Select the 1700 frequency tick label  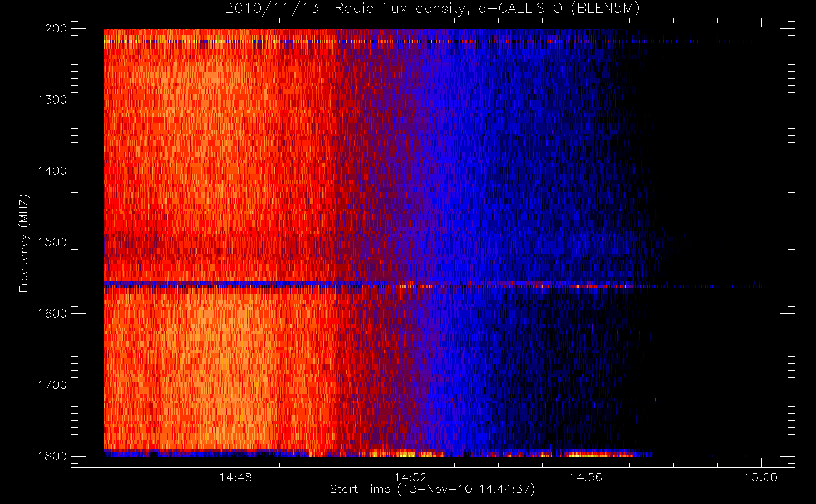pyautogui.click(x=52, y=385)
